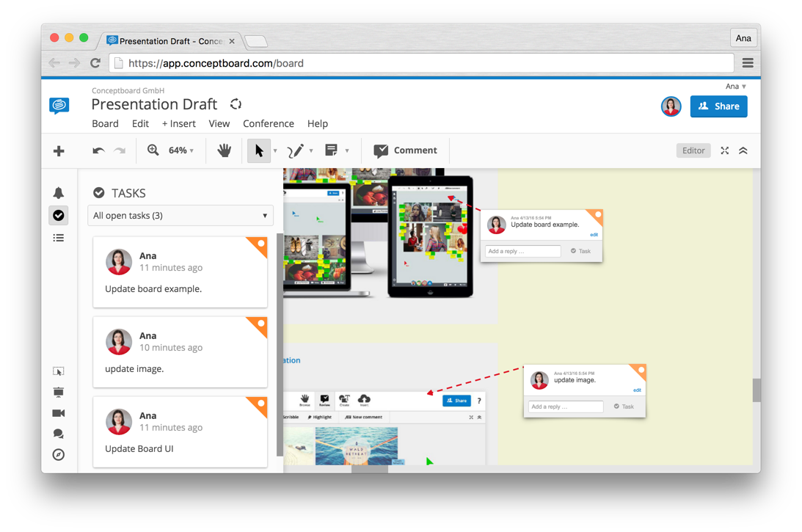The image size is (802, 532).
Task: Open the Board menu
Action: [x=106, y=124]
